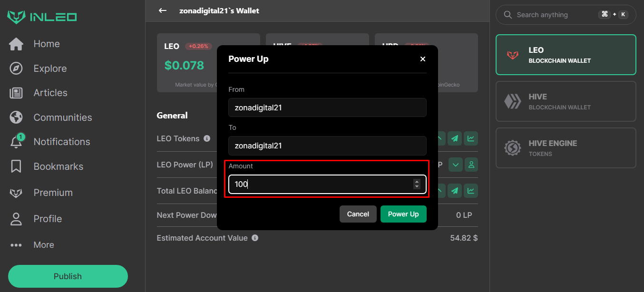Click the send icon in Total LEO Balance row

pos(455,191)
